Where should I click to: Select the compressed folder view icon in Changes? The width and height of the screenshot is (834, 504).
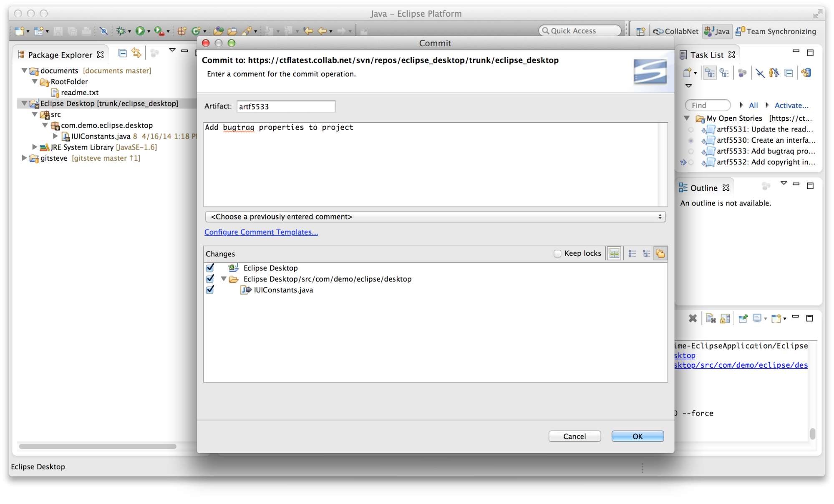(660, 253)
